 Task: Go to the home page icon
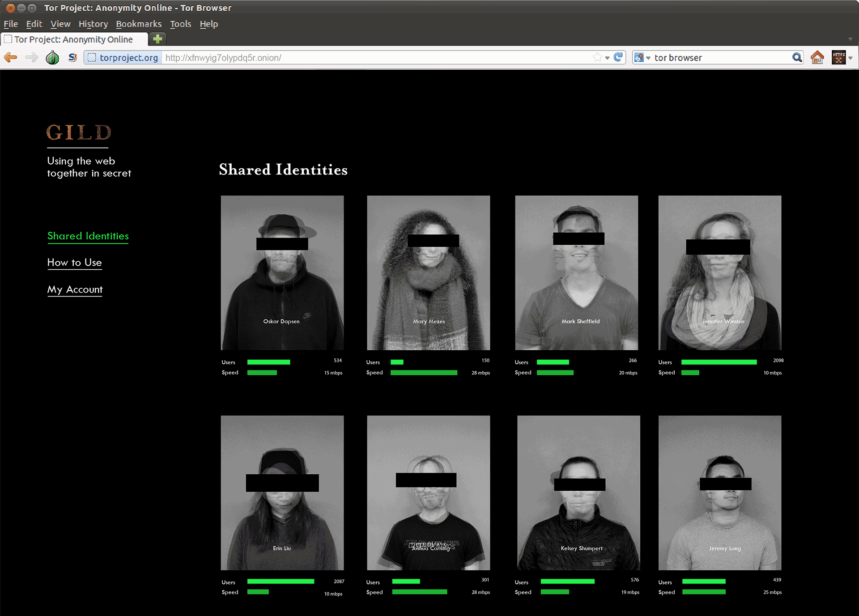point(817,57)
